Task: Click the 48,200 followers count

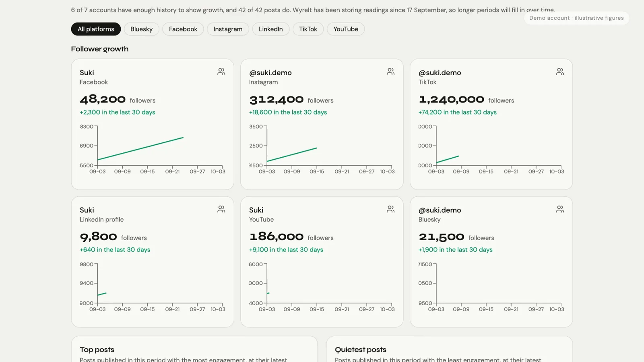Action: click(103, 99)
